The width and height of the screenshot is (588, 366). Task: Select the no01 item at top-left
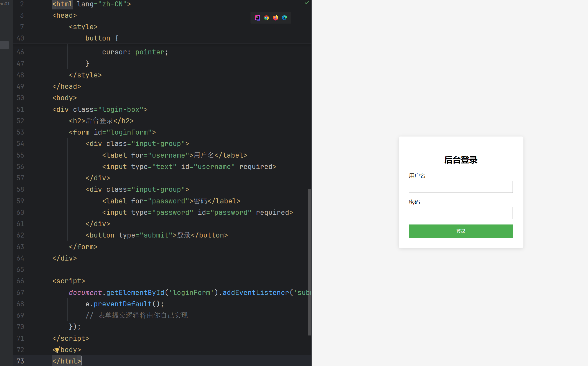coord(5,4)
